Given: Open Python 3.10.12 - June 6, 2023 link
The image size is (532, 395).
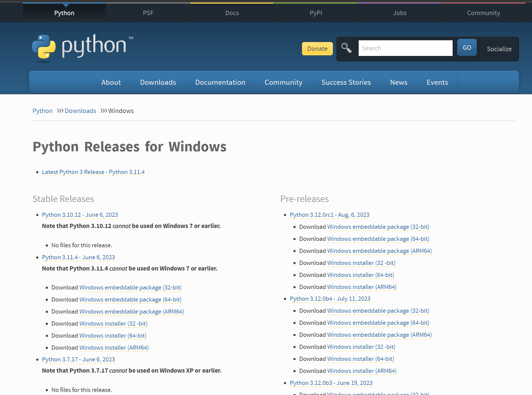Looking at the screenshot, I should pos(80,215).
